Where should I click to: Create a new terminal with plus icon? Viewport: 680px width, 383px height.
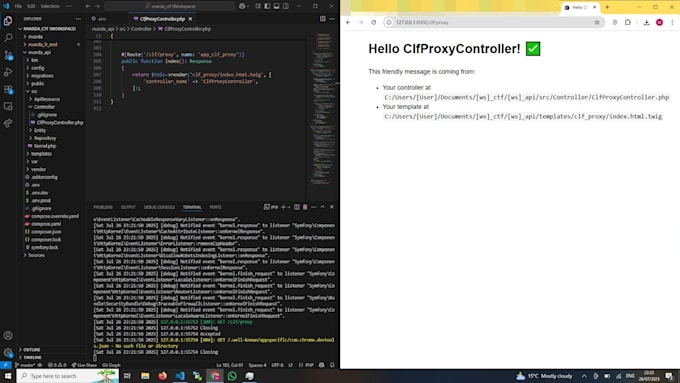[283, 207]
